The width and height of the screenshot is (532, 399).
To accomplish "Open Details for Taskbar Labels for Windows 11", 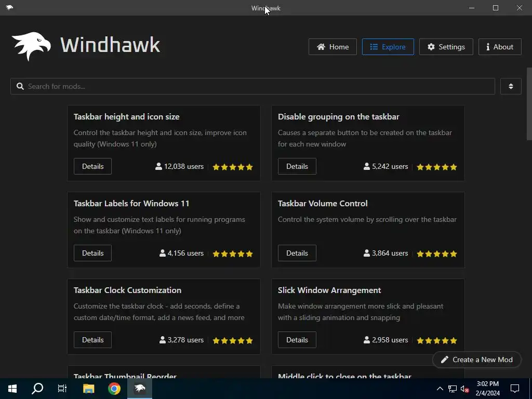I will [92, 253].
